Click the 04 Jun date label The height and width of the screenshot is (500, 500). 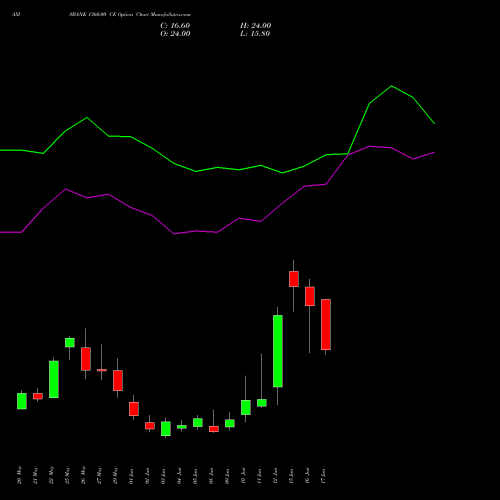pos(179,476)
